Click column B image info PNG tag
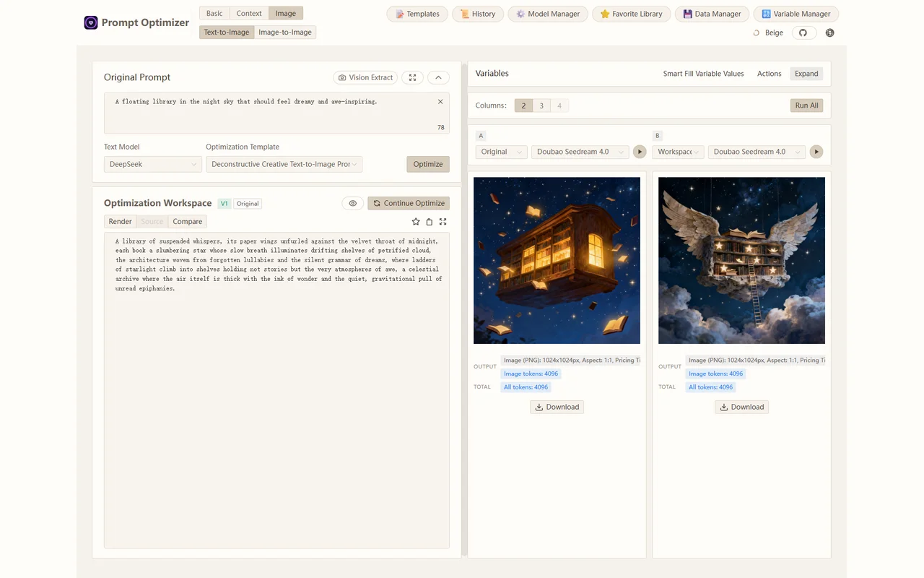The width and height of the screenshot is (924, 578). tap(756, 360)
